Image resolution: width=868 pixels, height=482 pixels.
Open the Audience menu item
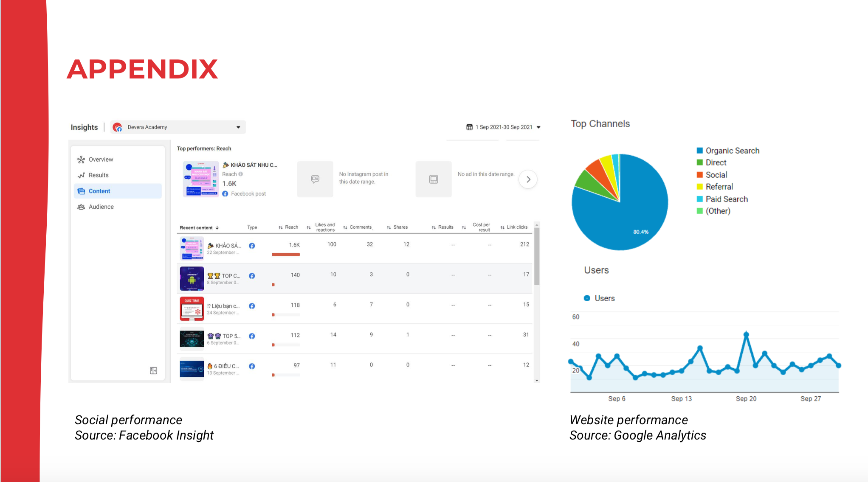[101, 207]
